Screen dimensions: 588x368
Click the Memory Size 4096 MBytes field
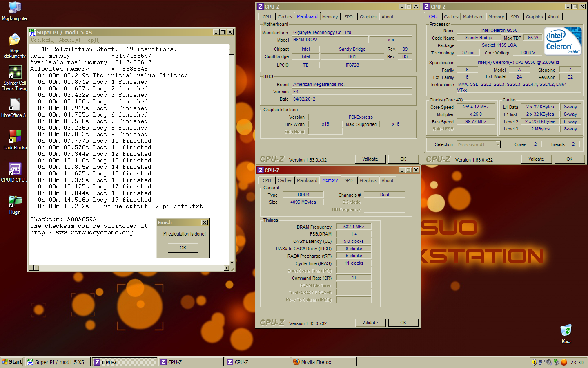pyautogui.click(x=303, y=202)
